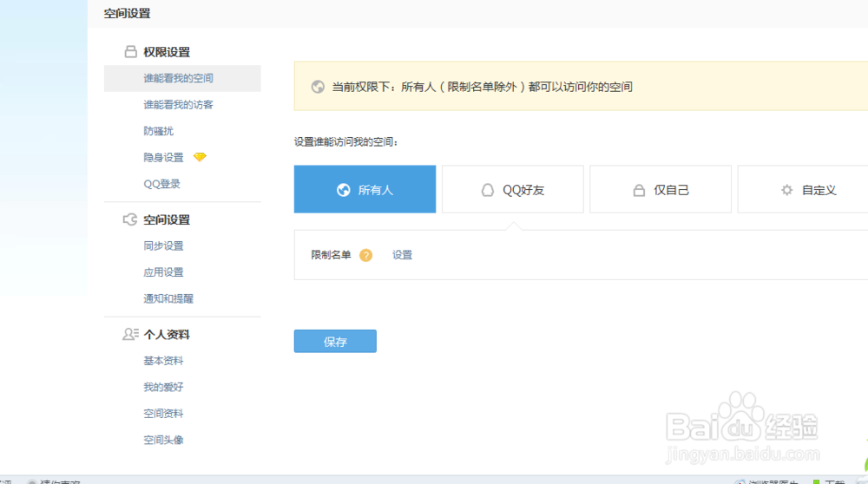Screen dimensions: 868x484
Task: Click the yellow diamond VIP icon
Action: point(200,157)
